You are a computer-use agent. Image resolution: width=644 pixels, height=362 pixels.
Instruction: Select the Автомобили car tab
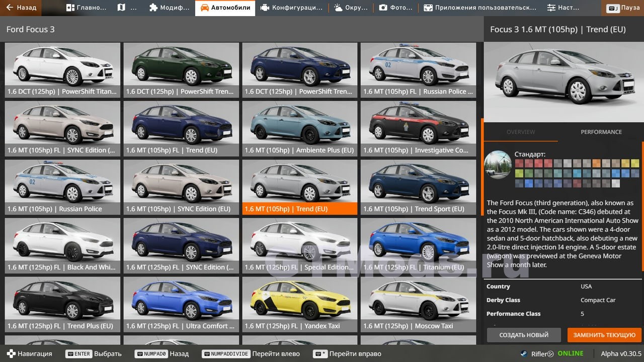point(225,8)
